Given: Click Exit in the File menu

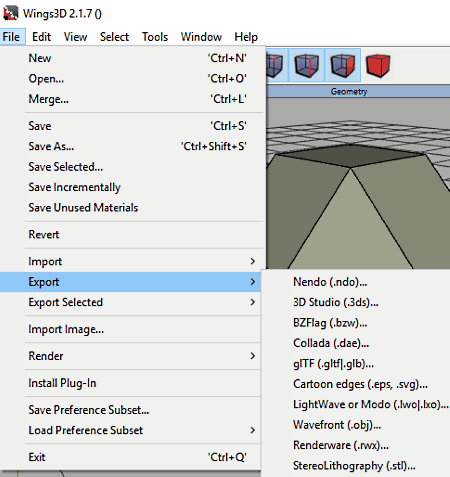Looking at the screenshot, I should (x=131, y=457).
